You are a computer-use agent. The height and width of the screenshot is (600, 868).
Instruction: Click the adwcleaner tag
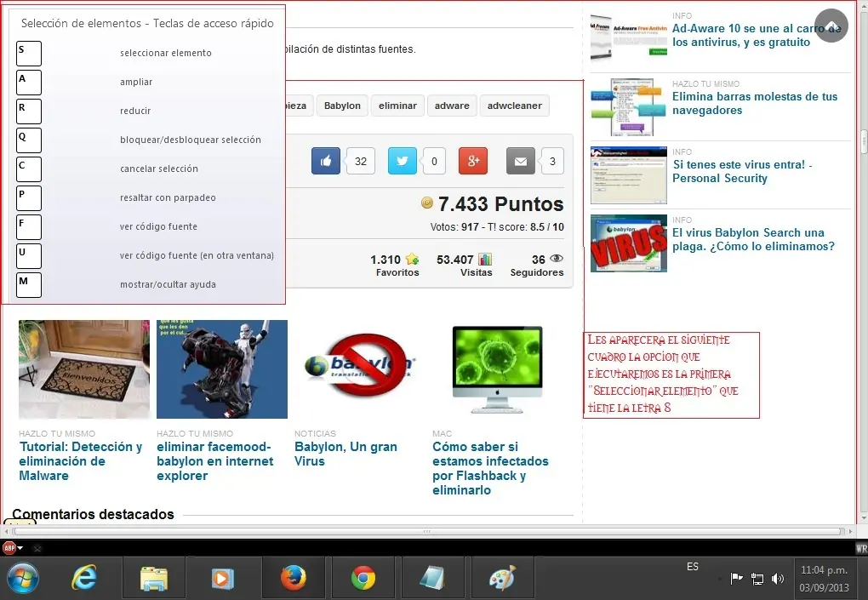[x=514, y=106]
